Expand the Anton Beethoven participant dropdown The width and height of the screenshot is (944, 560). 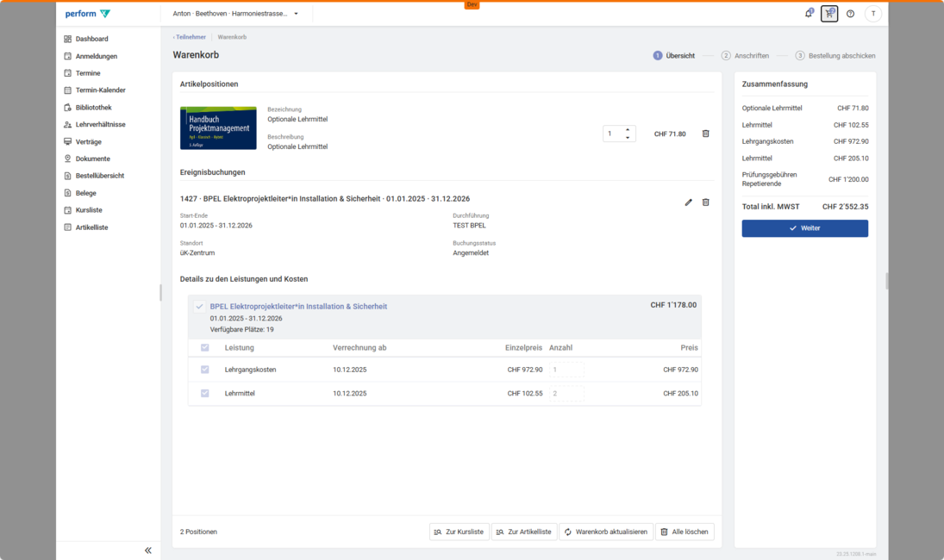point(296,14)
